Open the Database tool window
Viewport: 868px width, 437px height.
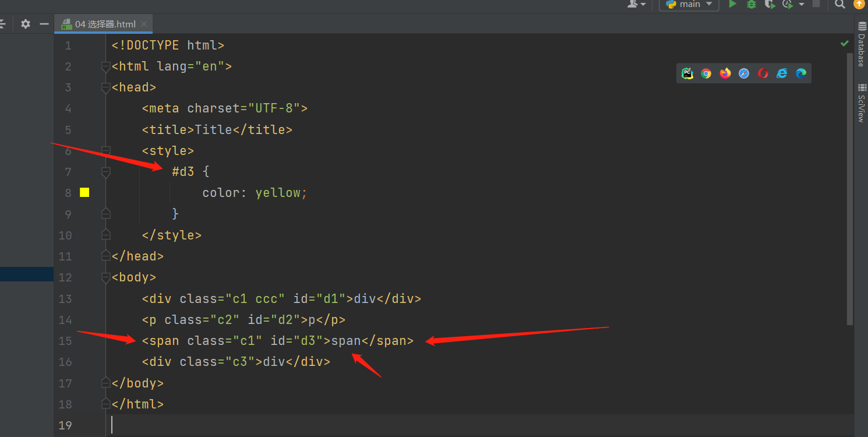click(x=862, y=45)
